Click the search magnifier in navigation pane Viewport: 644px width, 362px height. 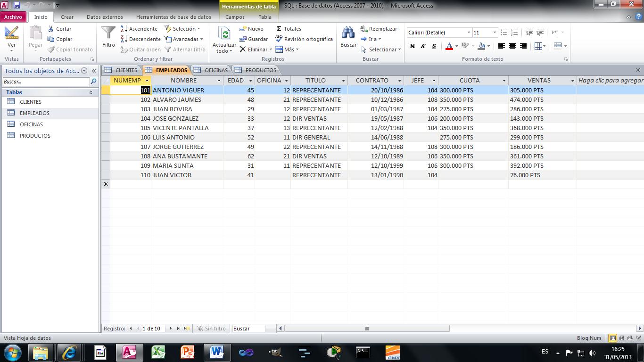pos(93,82)
